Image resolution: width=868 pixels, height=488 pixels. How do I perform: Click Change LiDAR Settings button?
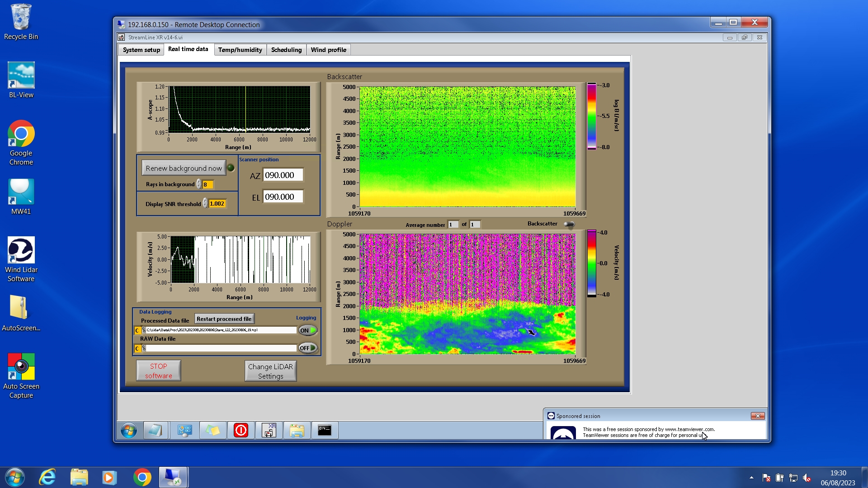[270, 371]
